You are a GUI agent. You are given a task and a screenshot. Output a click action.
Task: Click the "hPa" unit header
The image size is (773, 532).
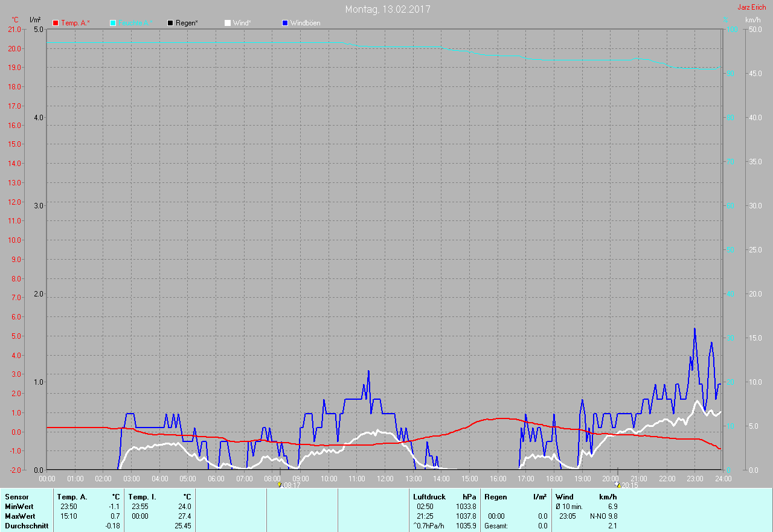[x=469, y=497]
